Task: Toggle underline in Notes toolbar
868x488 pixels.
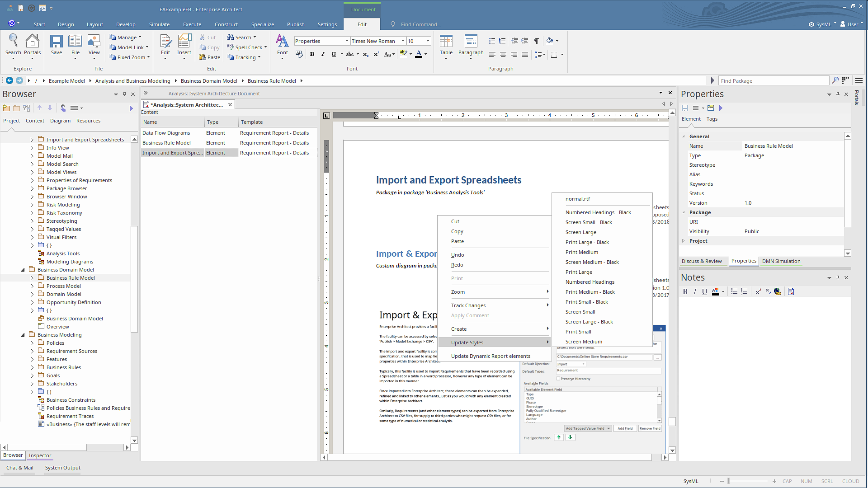Action: coord(704,292)
